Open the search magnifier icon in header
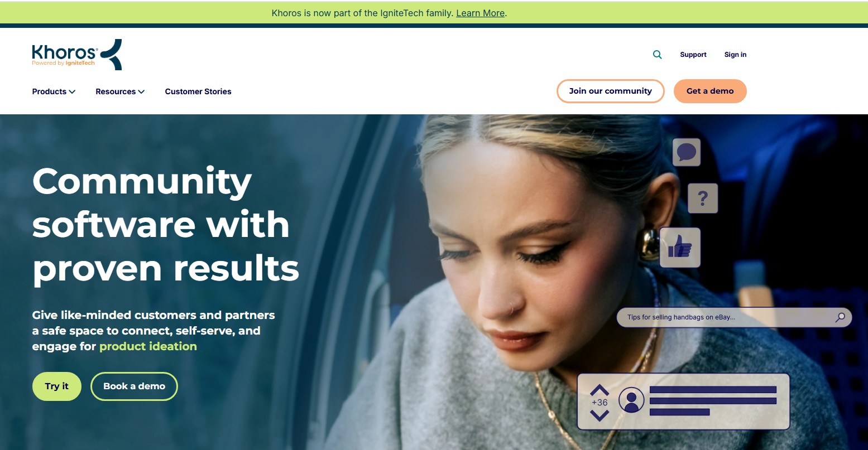The width and height of the screenshot is (868, 450). click(x=658, y=55)
